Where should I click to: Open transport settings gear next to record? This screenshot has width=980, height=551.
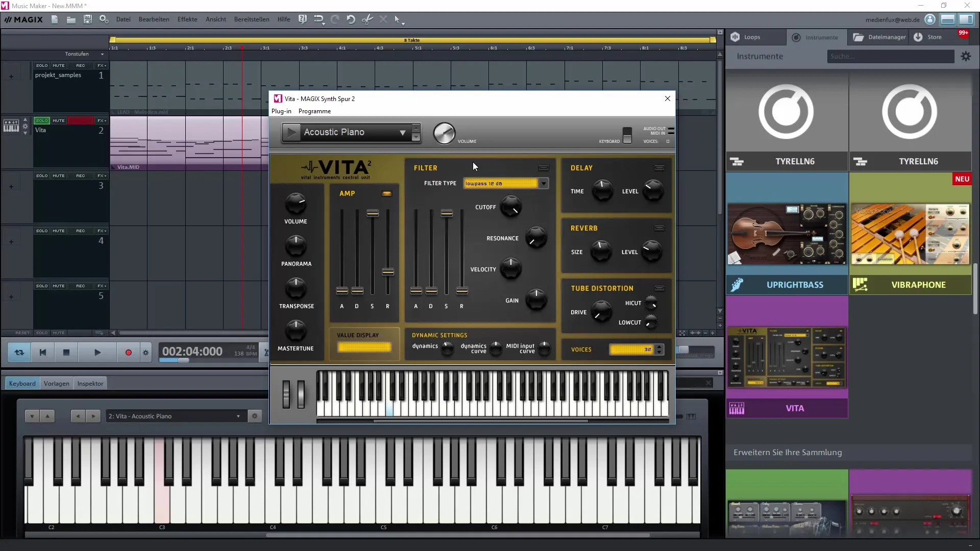point(146,353)
